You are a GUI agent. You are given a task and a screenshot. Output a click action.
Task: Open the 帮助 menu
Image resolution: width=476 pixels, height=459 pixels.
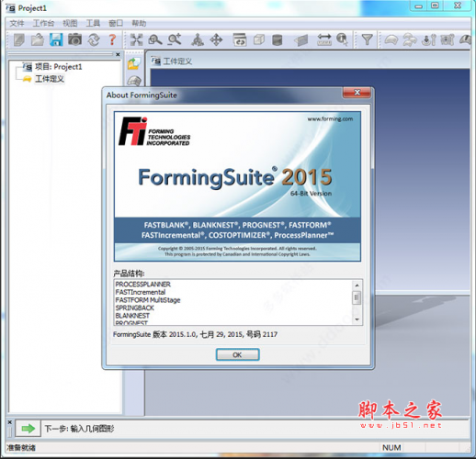[x=139, y=23]
